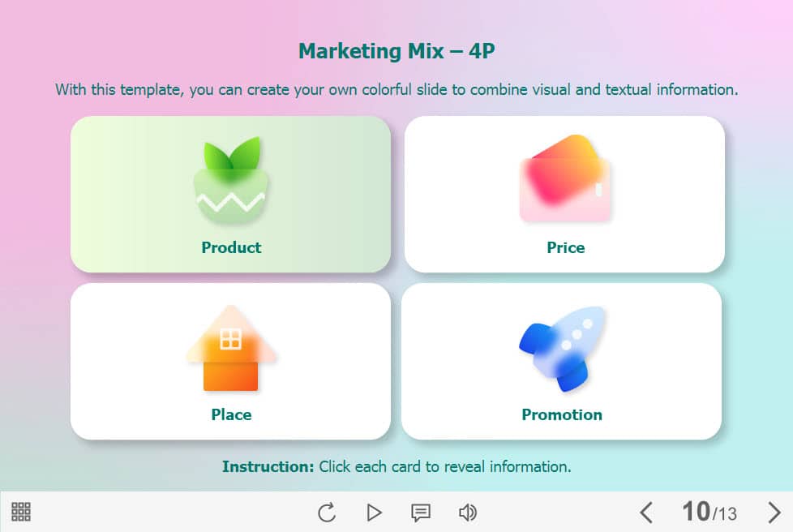Click the pink wallet Price icon

click(x=565, y=179)
